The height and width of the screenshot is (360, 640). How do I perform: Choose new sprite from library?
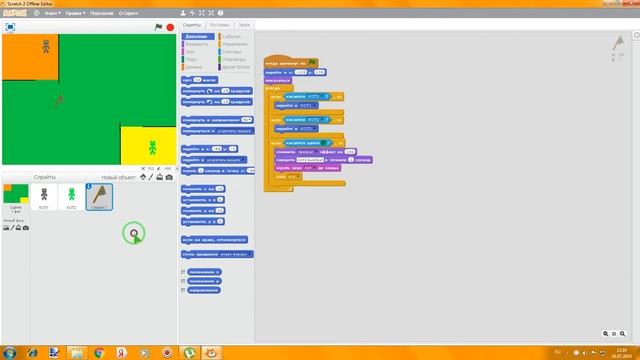(143, 177)
